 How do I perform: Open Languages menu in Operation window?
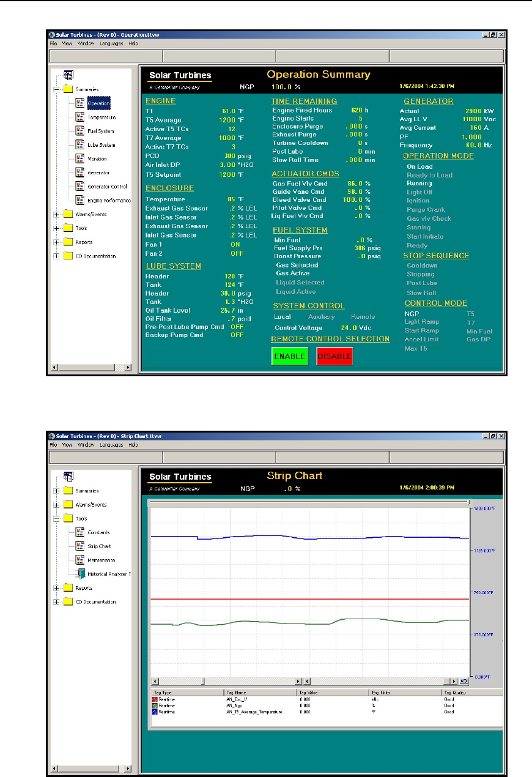click(x=111, y=44)
